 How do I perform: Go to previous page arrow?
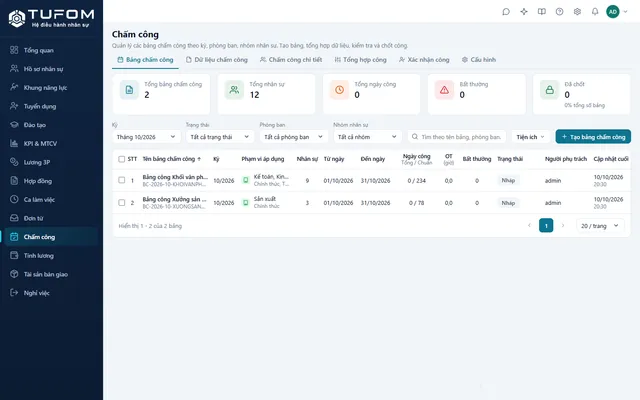[x=529, y=226]
